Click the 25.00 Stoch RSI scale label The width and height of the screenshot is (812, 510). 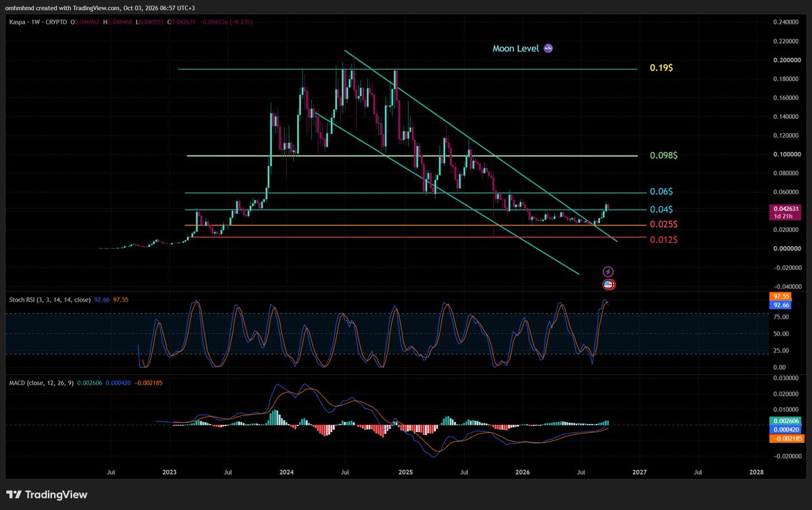(x=780, y=350)
